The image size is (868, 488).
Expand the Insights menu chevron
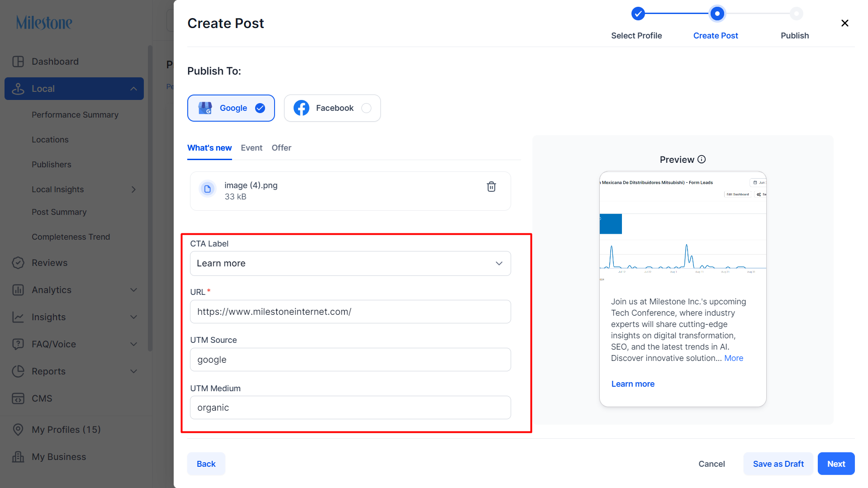[133, 317]
